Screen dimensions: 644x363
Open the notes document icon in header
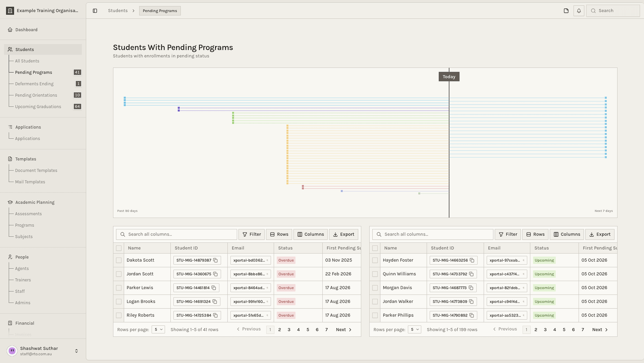[566, 11]
